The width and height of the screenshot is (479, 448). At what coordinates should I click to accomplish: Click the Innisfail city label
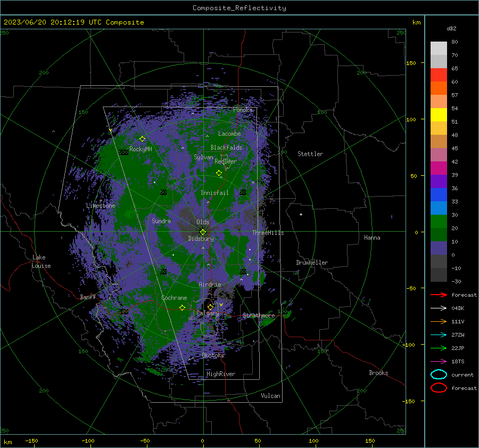click(214, 193)
